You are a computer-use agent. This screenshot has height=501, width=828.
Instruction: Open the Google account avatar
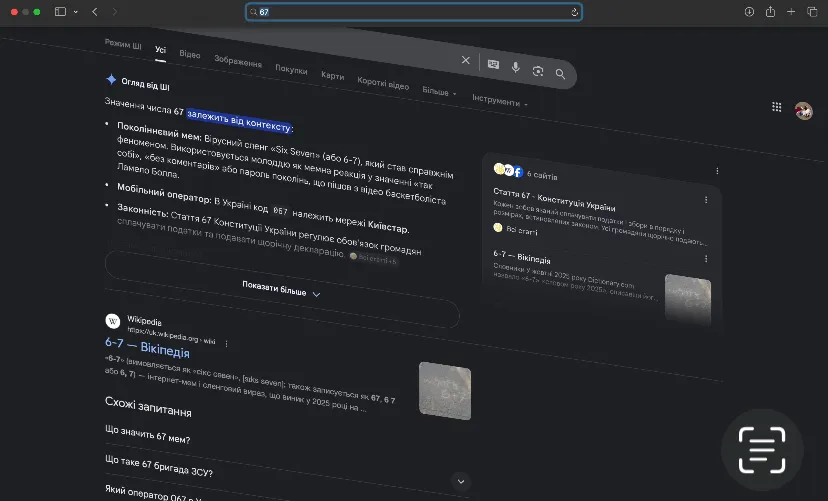click(803, 111)
